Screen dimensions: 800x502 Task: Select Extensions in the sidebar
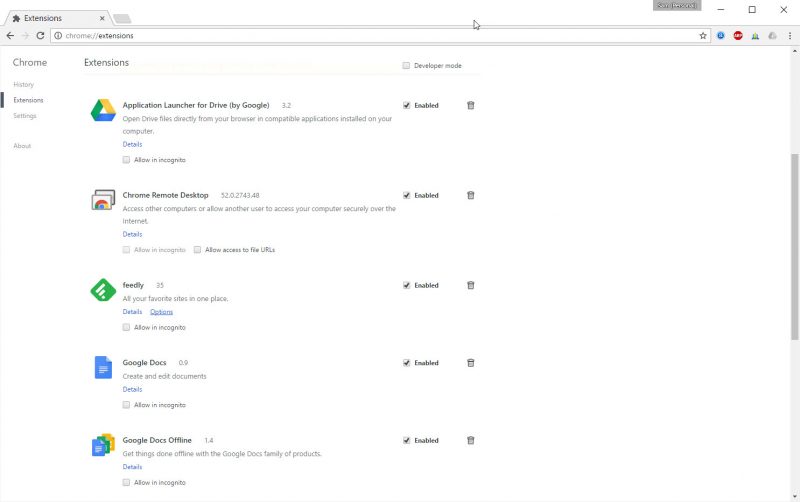click(x=28, y=100)
